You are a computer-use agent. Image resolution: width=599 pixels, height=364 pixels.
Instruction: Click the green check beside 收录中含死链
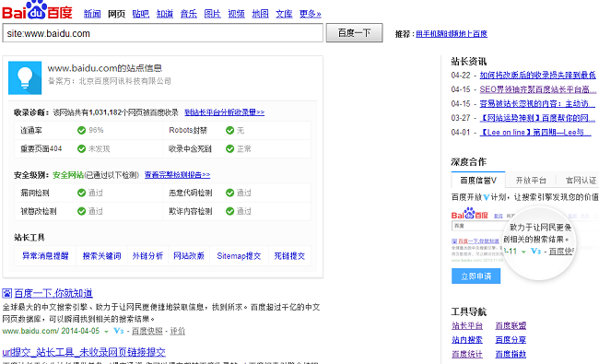(x=229, y=148)
